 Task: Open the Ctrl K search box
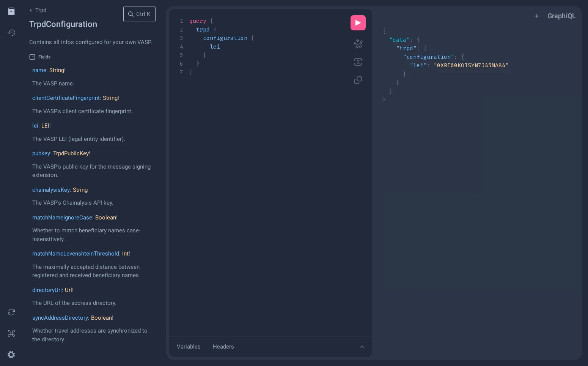pyautogui.click(x=139, y=14)
